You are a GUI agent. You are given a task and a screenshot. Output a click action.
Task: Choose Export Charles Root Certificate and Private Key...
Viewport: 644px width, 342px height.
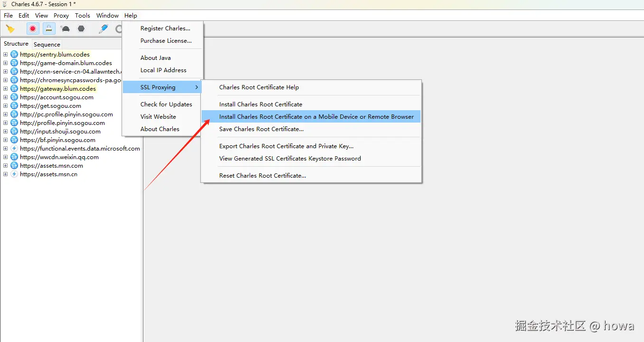(x=311, y=146)
